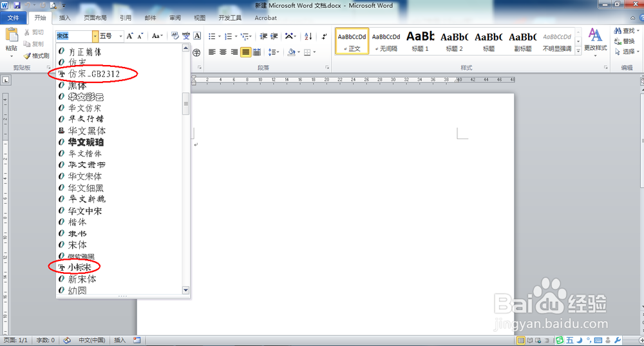Apply the 无间隔 no spacing style
Screen dimensions: 644x346
pyautogui.click(x=386, y=41)
